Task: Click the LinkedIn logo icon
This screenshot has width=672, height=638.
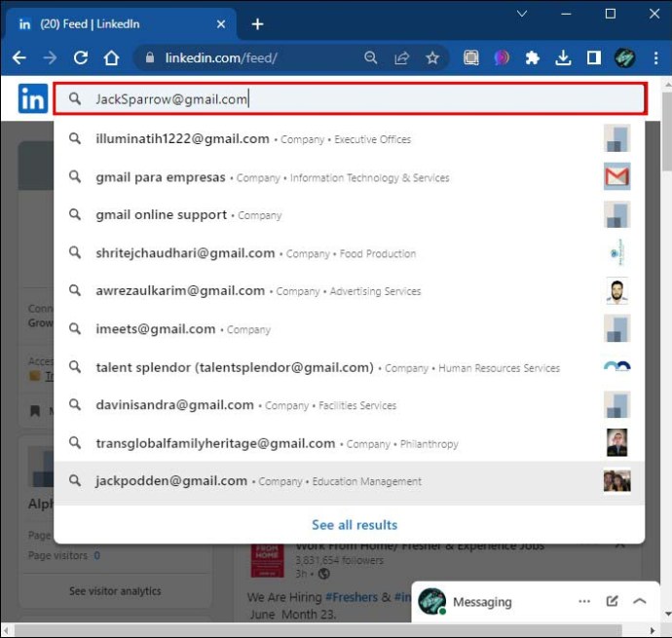Action: click(32, 98)
